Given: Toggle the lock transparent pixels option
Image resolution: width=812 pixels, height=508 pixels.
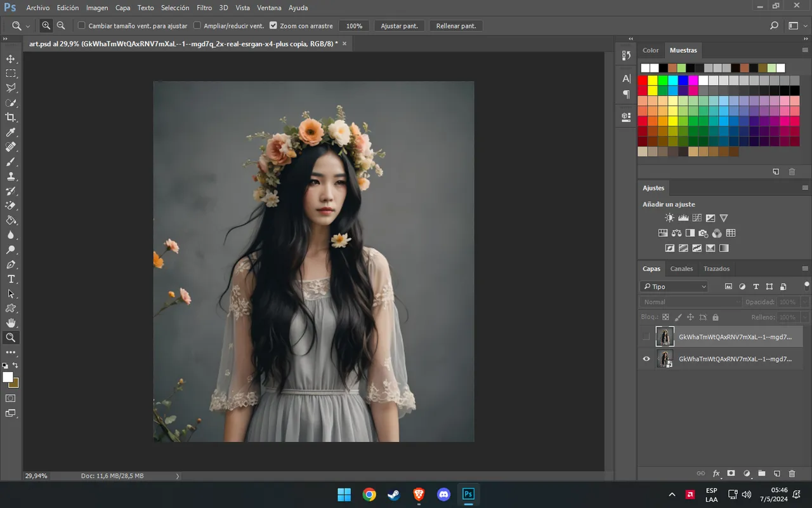Looking at the screenshot, I should coord(665,317).
